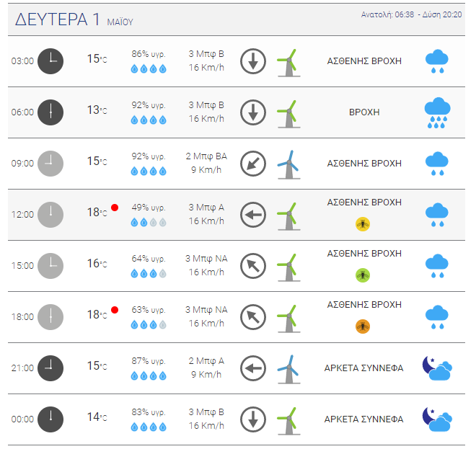
Task: Click the northeast wind arrow at 09:00
Action: tap(253, 164)
